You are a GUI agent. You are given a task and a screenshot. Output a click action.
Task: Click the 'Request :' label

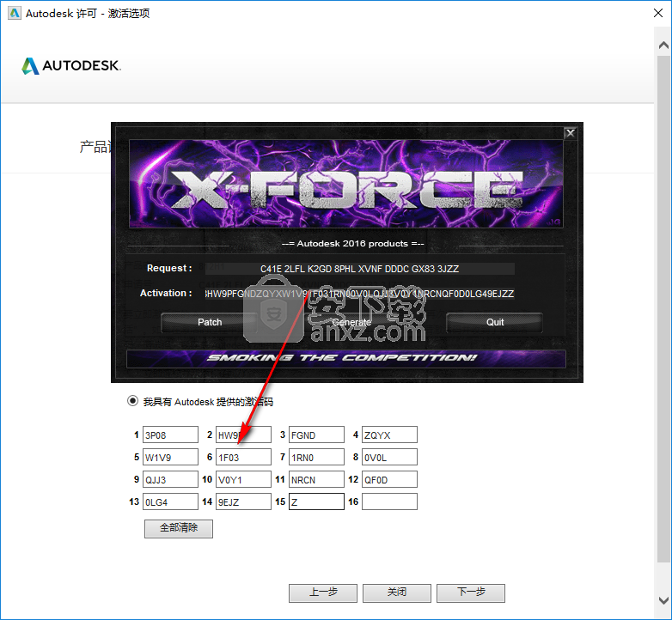(x=169, y=268)
